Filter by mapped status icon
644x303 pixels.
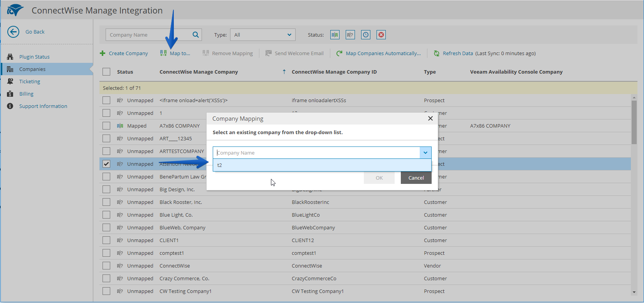point(335,35)
